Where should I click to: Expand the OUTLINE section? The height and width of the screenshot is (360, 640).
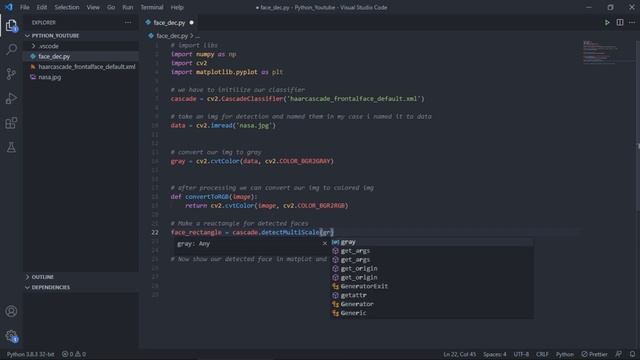pyautogui.click(x=81, y=277)
